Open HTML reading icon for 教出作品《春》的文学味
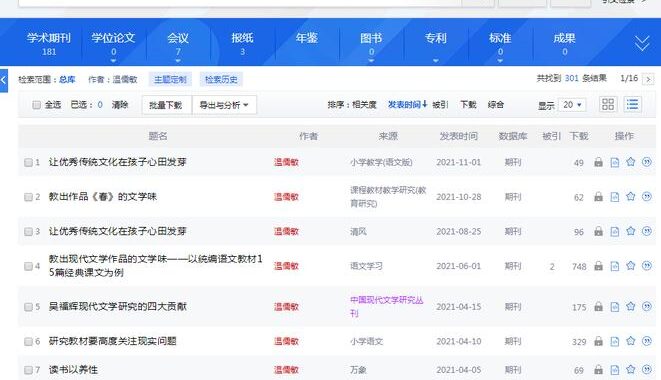The width and height of the screenshot is (661, 380). point(615,197)
